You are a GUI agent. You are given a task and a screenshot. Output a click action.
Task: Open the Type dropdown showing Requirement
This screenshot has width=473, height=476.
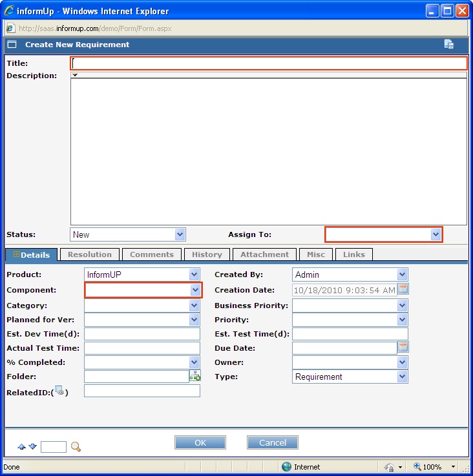click(x=402, y=377)
